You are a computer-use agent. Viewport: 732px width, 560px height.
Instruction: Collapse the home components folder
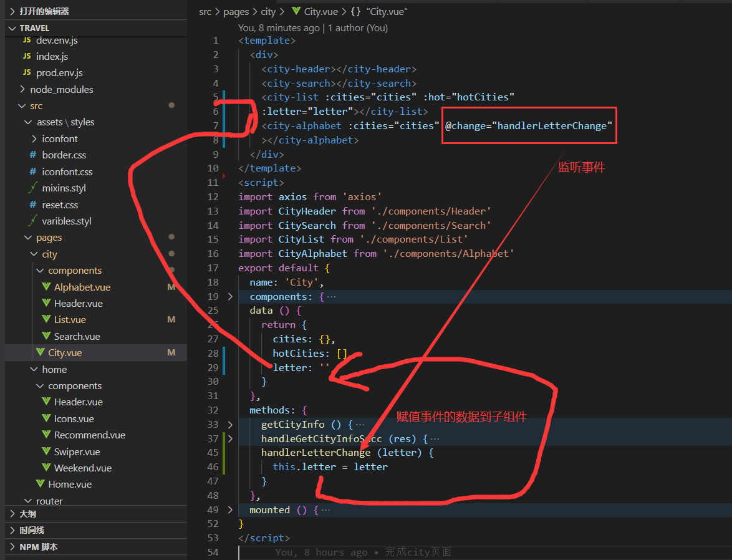pyautogui.click(x=40, y=386)
